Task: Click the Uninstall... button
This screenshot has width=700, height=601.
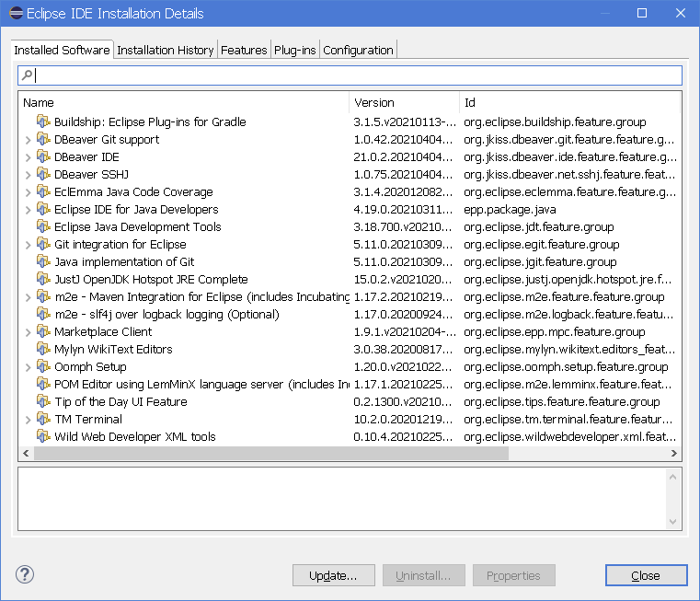Action: pos(424,575)
